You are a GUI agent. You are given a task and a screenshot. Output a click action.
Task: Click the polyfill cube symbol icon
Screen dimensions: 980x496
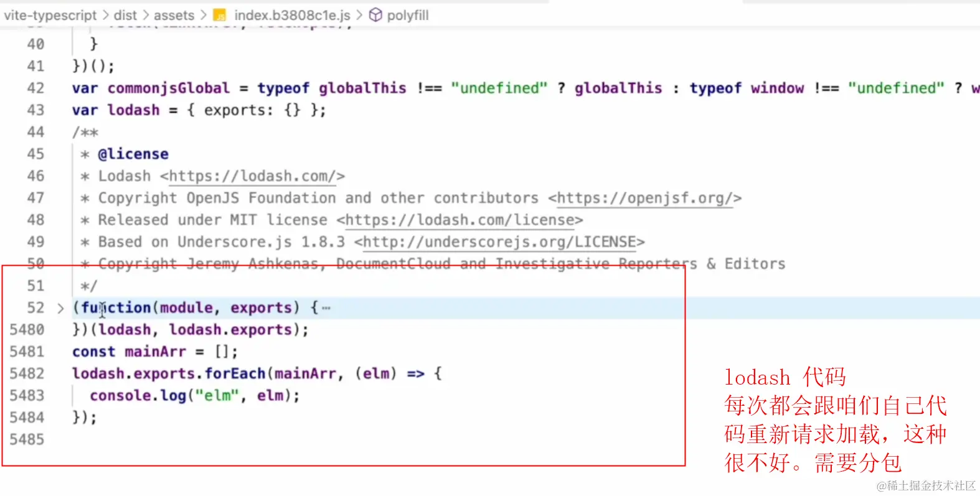pyautogui.click(x=375, y=15)
